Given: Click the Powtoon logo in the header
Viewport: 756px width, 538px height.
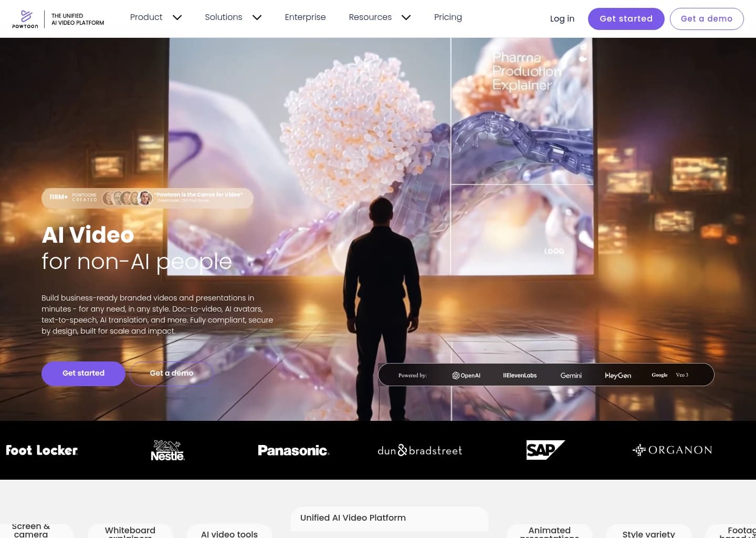Looking at the screenshot, I should 25,19.
